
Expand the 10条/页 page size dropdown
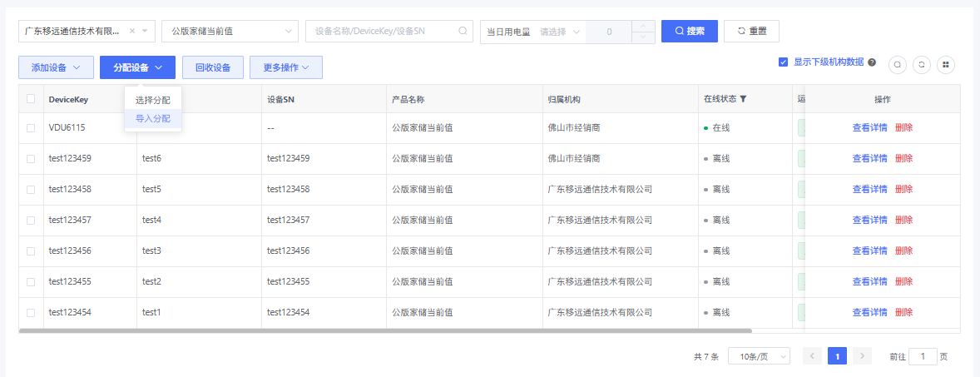click(x=758, y=356)
